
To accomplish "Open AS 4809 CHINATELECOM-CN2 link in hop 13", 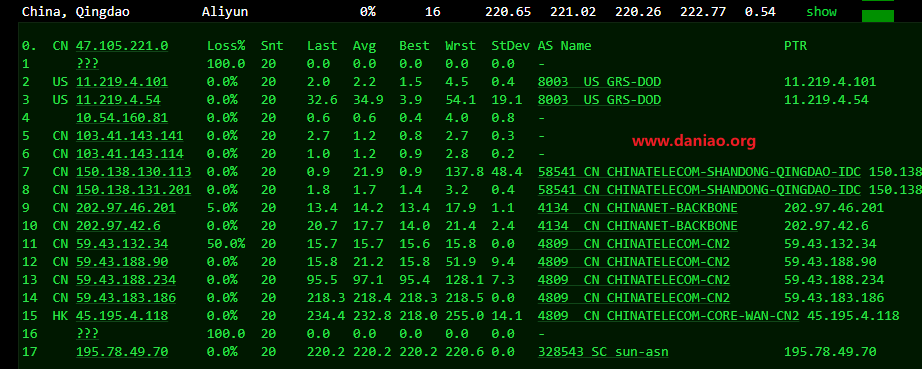I will coord(634,280).
